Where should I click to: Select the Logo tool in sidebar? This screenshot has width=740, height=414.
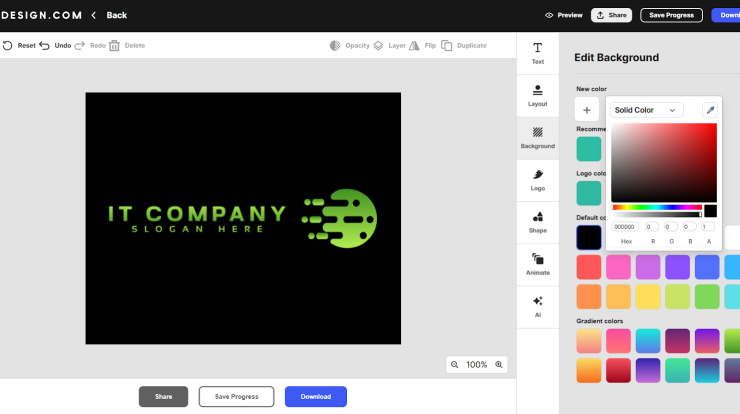[538, 179]
